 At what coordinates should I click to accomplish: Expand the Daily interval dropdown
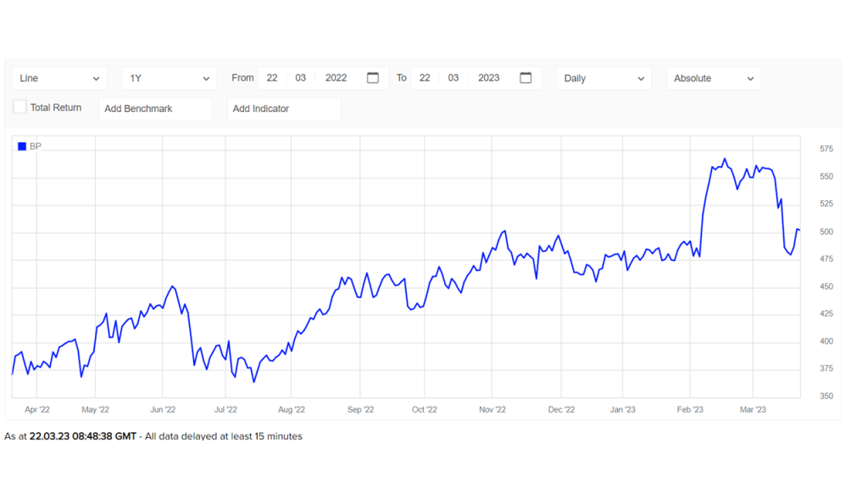point(604,78)
